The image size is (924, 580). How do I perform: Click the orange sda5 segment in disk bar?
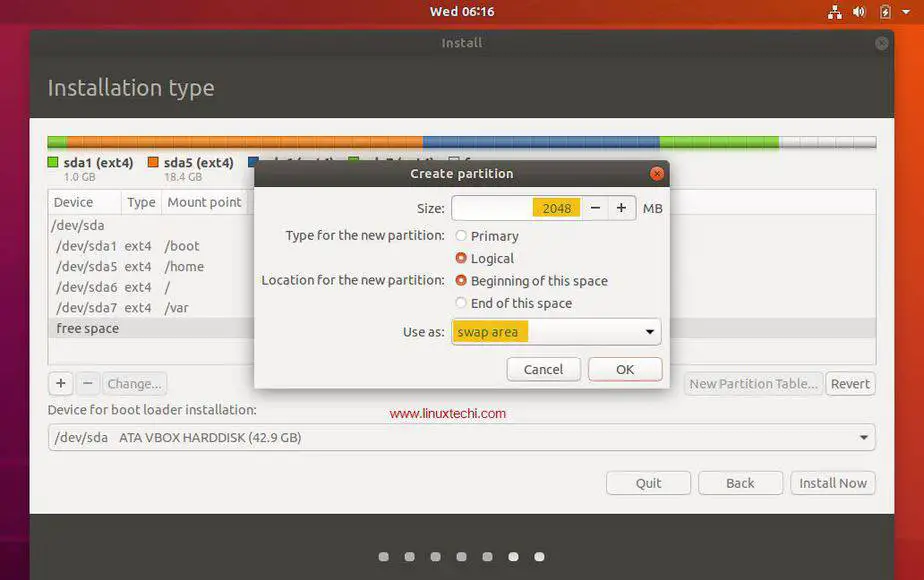[245, 141]
